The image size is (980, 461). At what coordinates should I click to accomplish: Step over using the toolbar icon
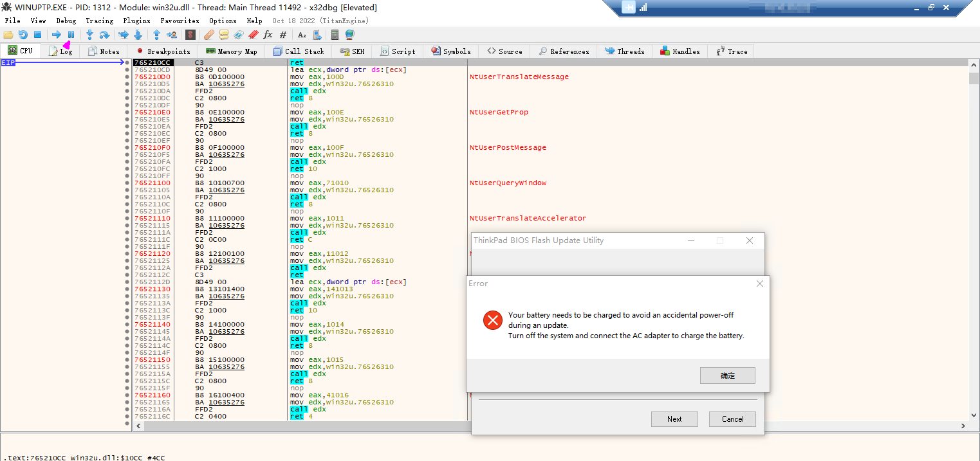click(104, 35)
